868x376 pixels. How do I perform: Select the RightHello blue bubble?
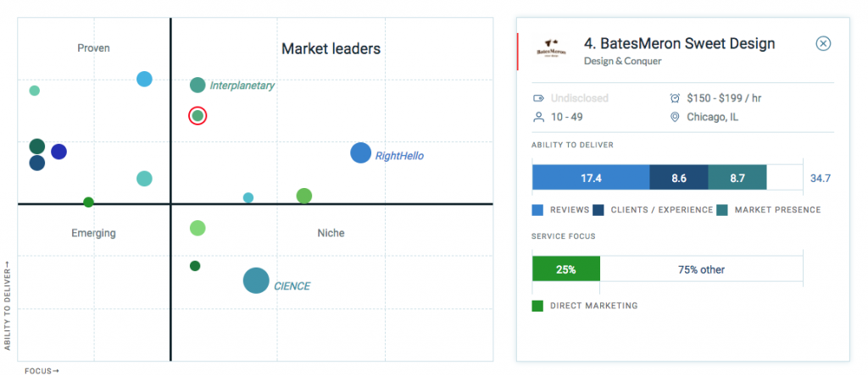tap(360, 153)
